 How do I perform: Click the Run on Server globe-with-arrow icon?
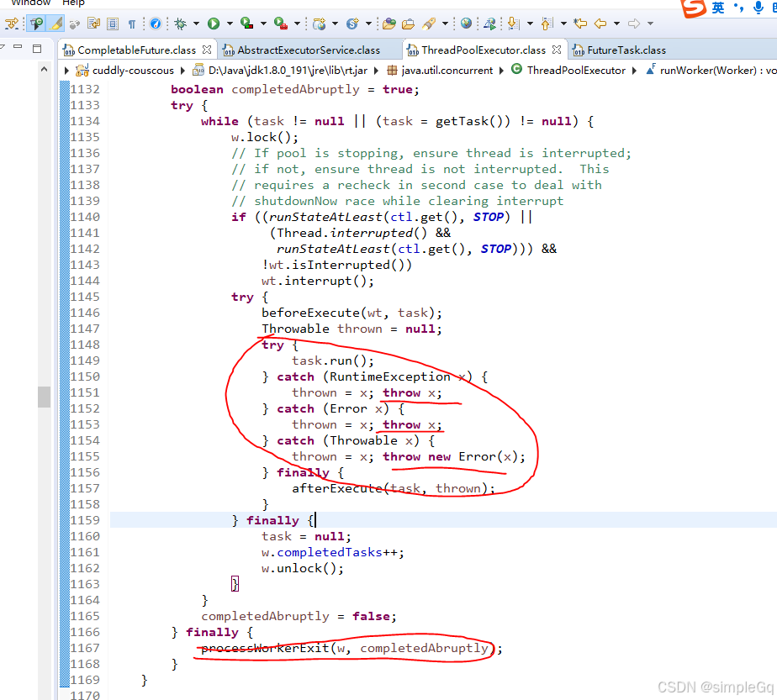(489, 24)
